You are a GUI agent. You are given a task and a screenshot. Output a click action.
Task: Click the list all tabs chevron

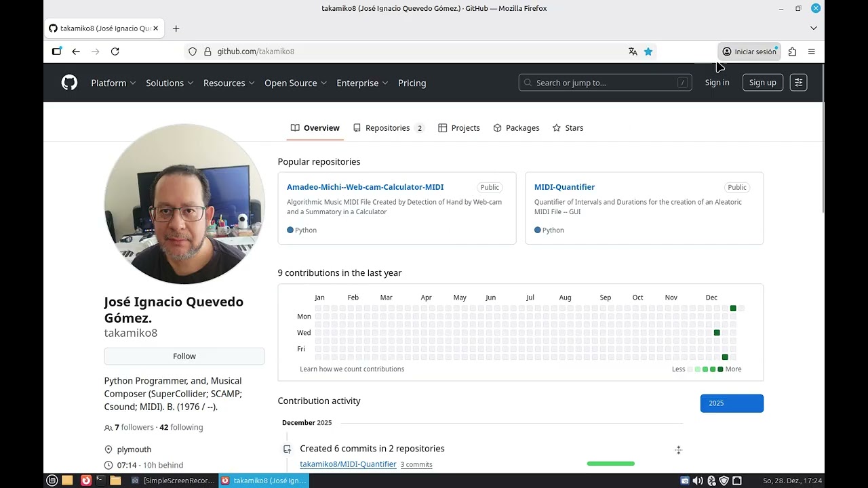(x=814, y=28)
